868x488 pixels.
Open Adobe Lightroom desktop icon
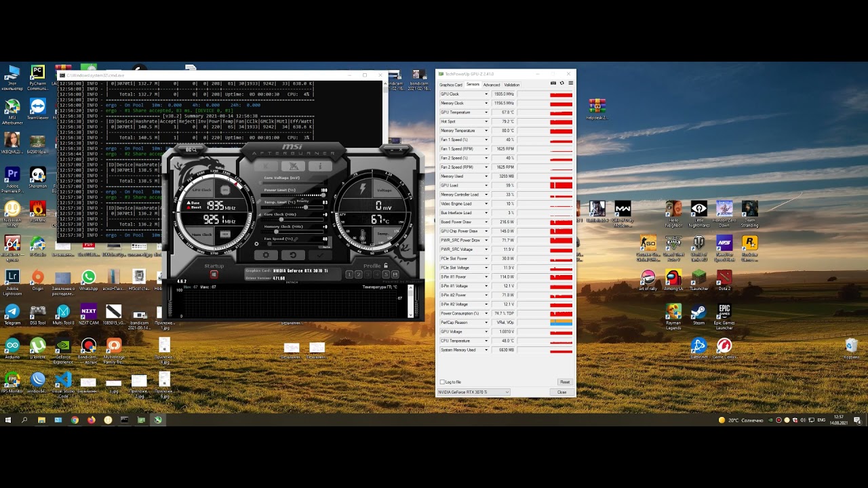(x=12, y=283)
